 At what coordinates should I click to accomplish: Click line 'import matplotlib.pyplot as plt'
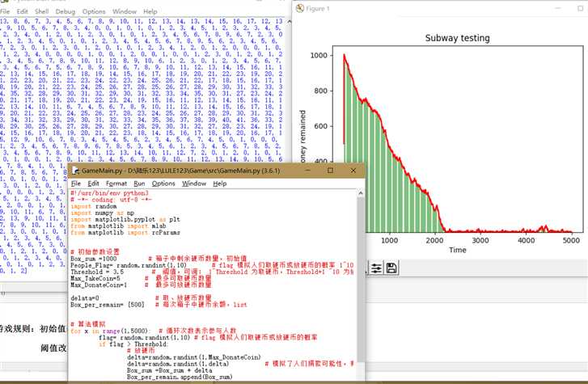coord(125,219)
